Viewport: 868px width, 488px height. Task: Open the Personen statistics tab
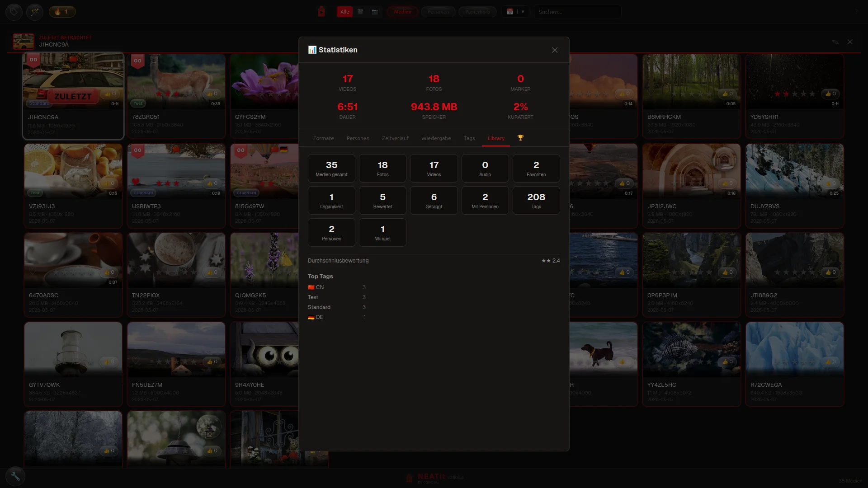point(358,138)
